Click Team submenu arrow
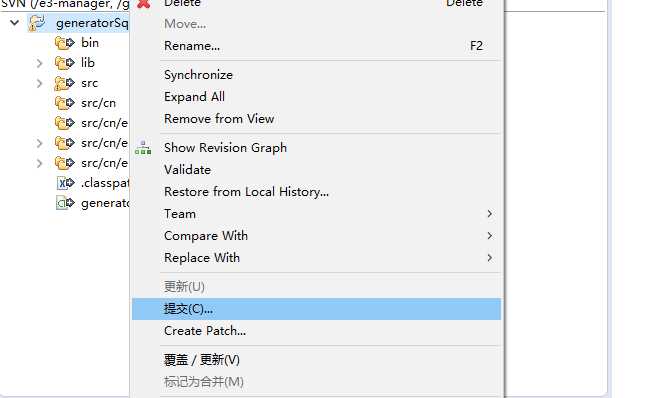This screenshot has width=665, height=398. pos(490,214)
